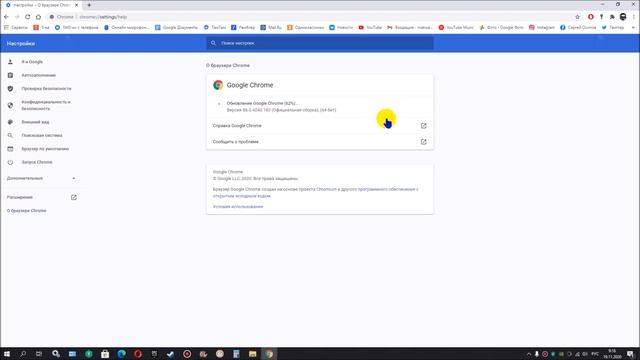Open the notification center icon
This screenshot has height=360, width=640.
coord(631,354)
